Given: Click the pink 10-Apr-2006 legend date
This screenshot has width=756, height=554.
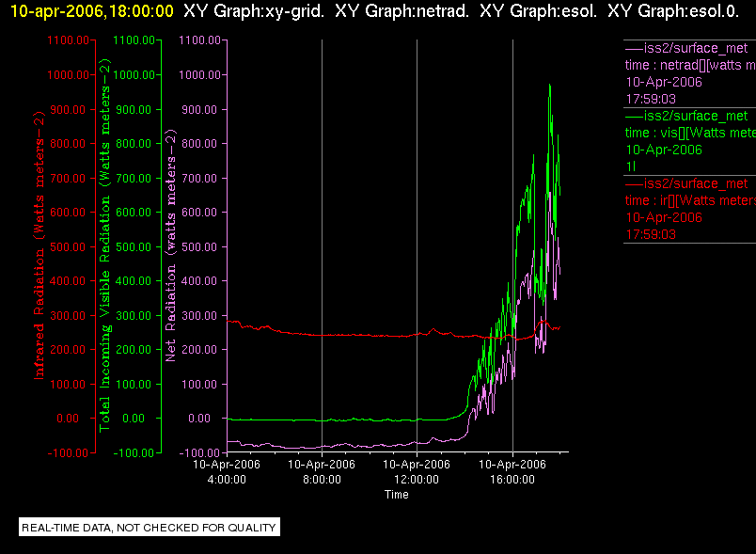Looking at the screenshot, I should coord(664,82).
